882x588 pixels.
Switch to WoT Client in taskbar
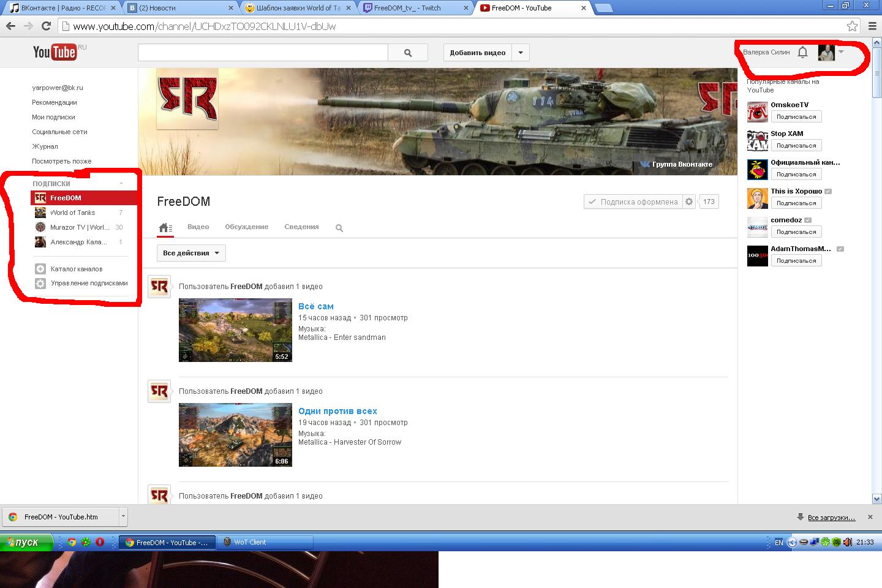[265, 542]
